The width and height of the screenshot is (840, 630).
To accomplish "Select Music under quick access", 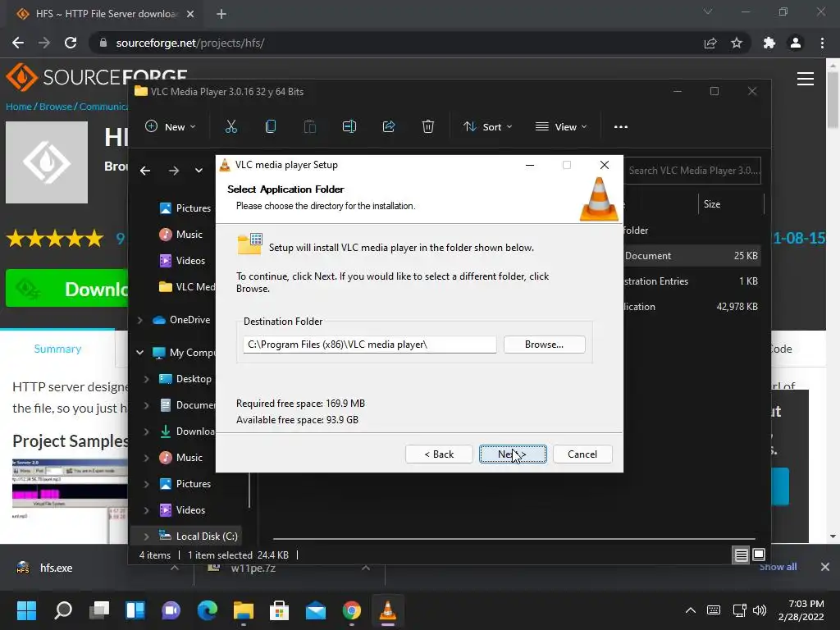I will coord(181,235).
